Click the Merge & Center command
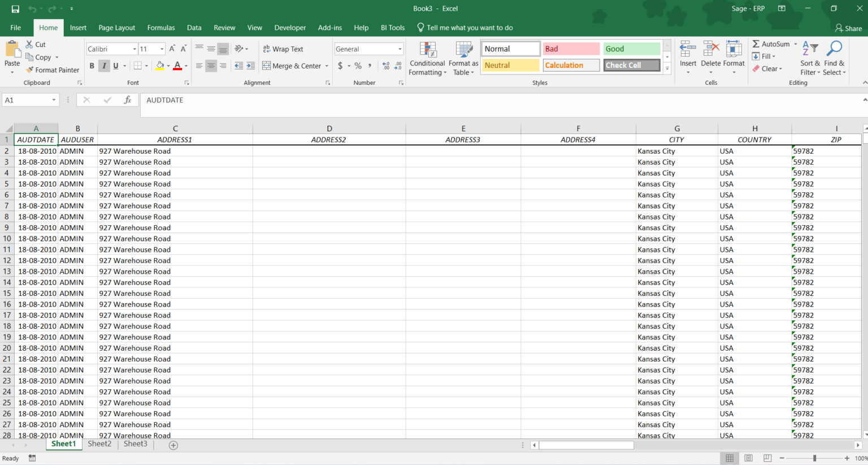Image resolution: width=868 pixels, height=465 pixels. pos(292,66)
